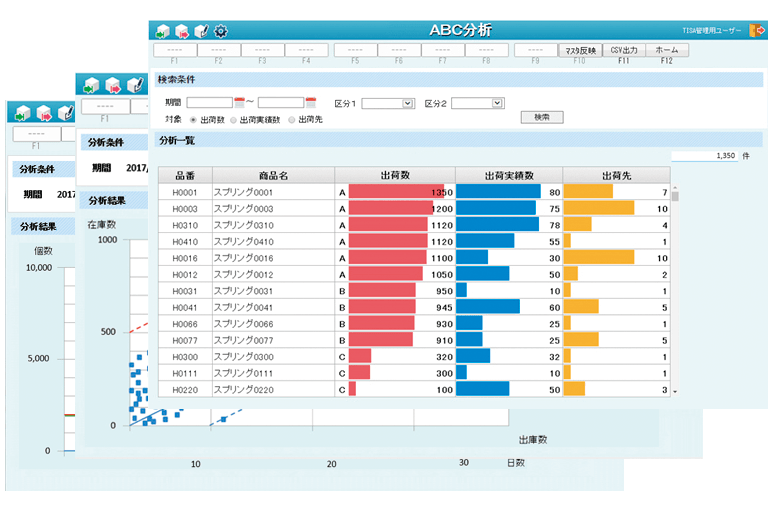Expand the 区分1 dropdown
Viewport: 768px width, 513px height.
pos(407,103)
